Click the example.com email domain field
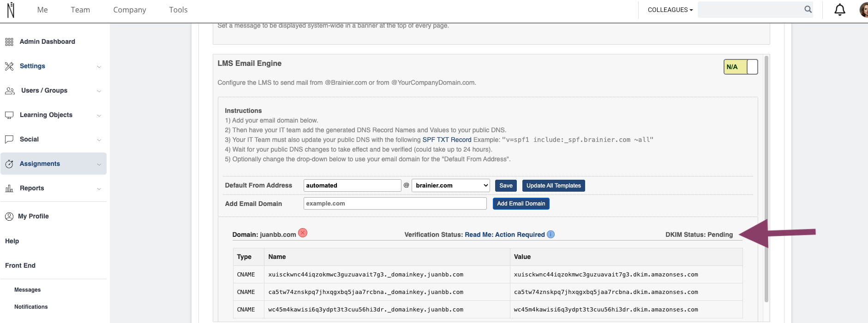The image size is (868, 323). point(395,203)
